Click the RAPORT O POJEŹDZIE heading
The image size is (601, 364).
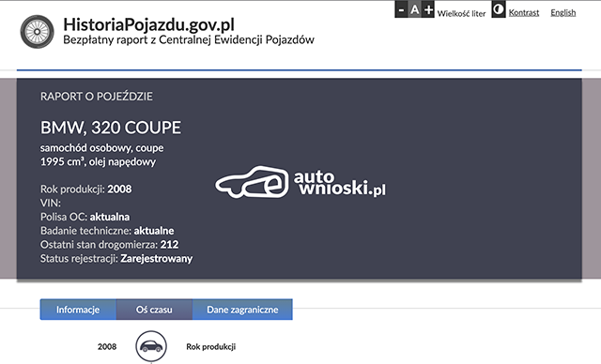[x=97, y=96]
